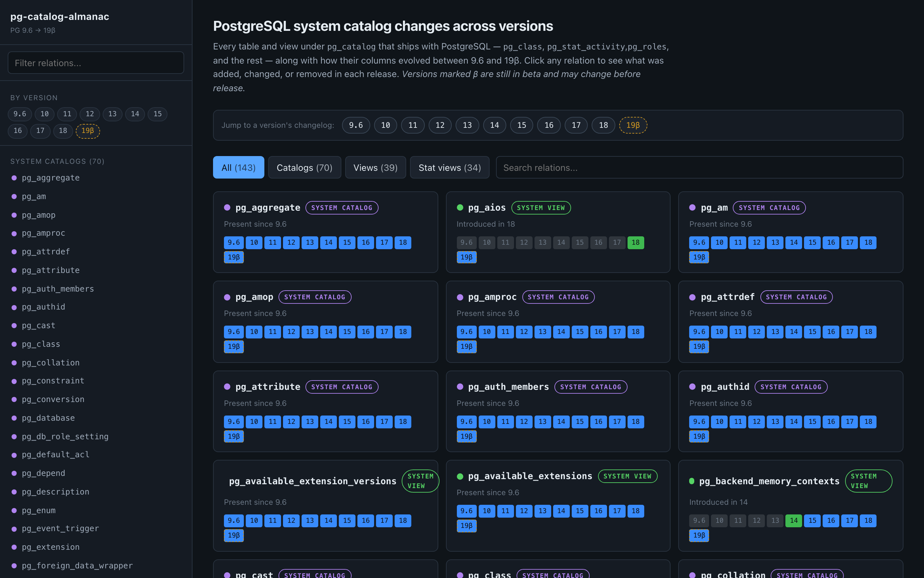Viewport: 924px width, 578px height.
Task: Open pg_class in the sidebar list
Action: (x=41, y=344)
